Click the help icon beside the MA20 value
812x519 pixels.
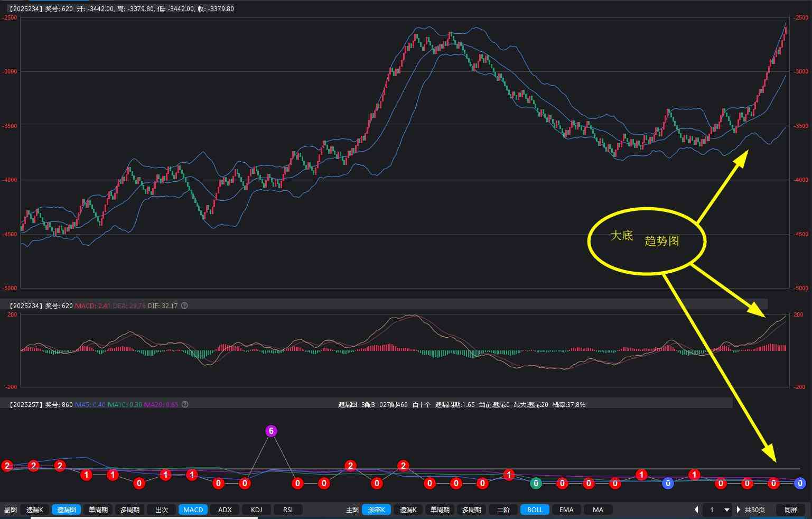click(x=185, y=404)
